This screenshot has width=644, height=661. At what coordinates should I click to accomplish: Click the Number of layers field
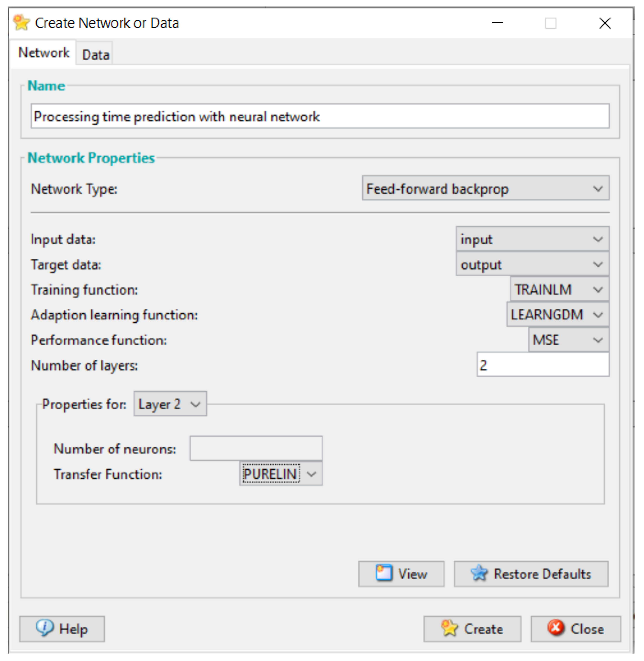coord(543,365)
